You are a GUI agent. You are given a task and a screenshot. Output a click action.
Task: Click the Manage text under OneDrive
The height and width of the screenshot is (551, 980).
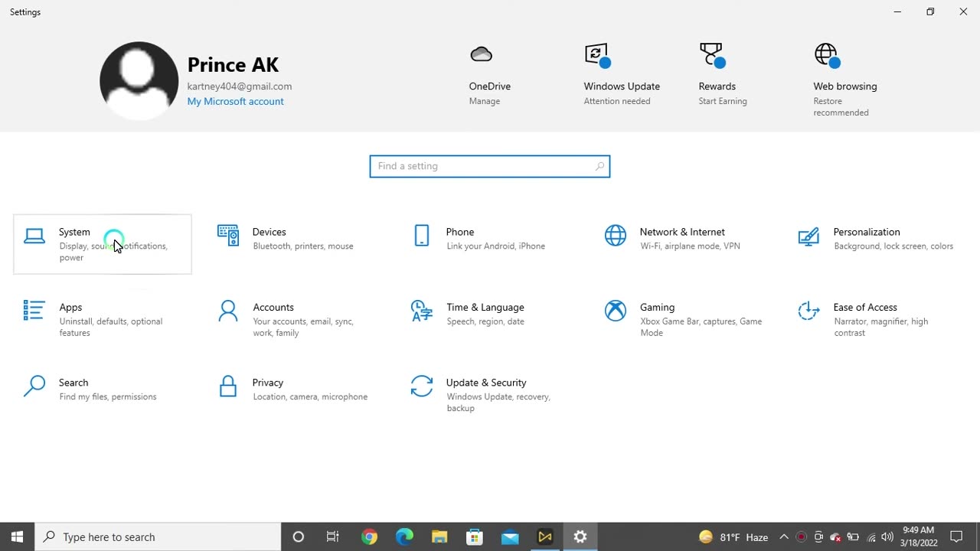click(485, 101)
